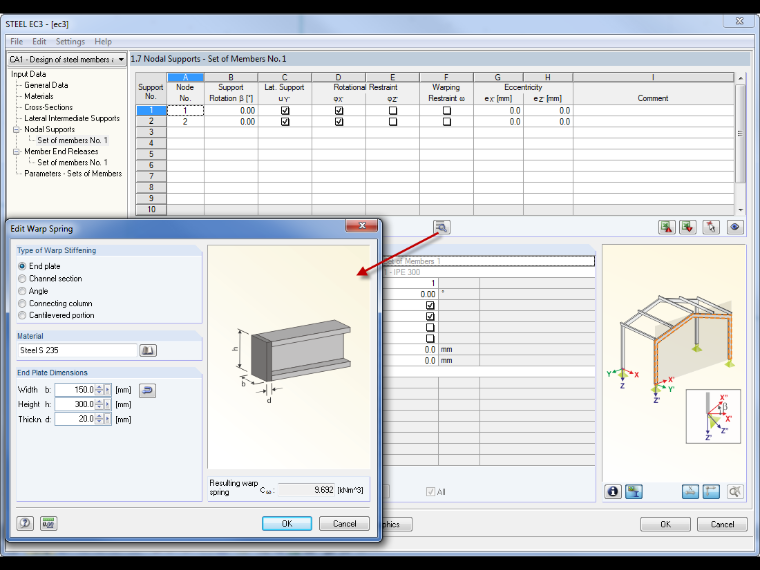Screen dimensions: 760x570
Task: Click the show supports icon below 3D view
Action: (691, 492)
